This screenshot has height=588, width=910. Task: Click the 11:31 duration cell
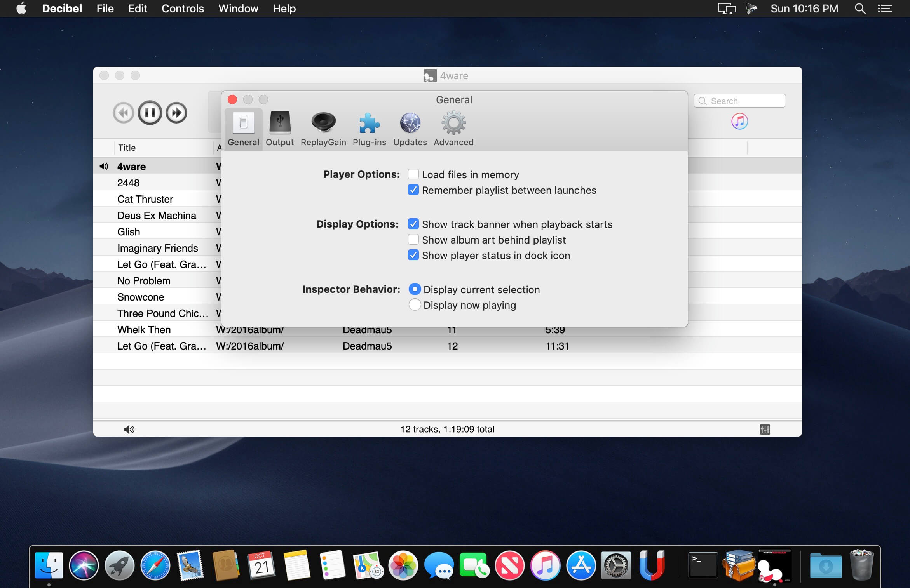coord(557,346)
